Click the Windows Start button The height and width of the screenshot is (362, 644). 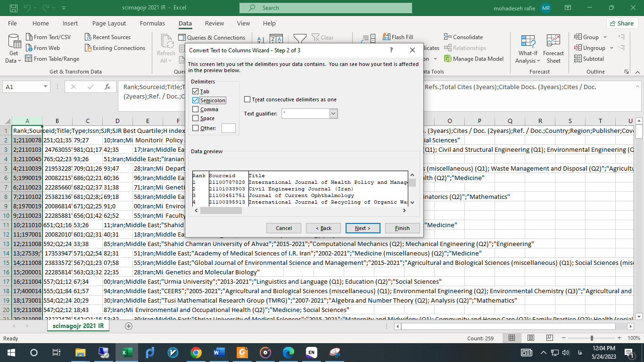tap(11, 352)
